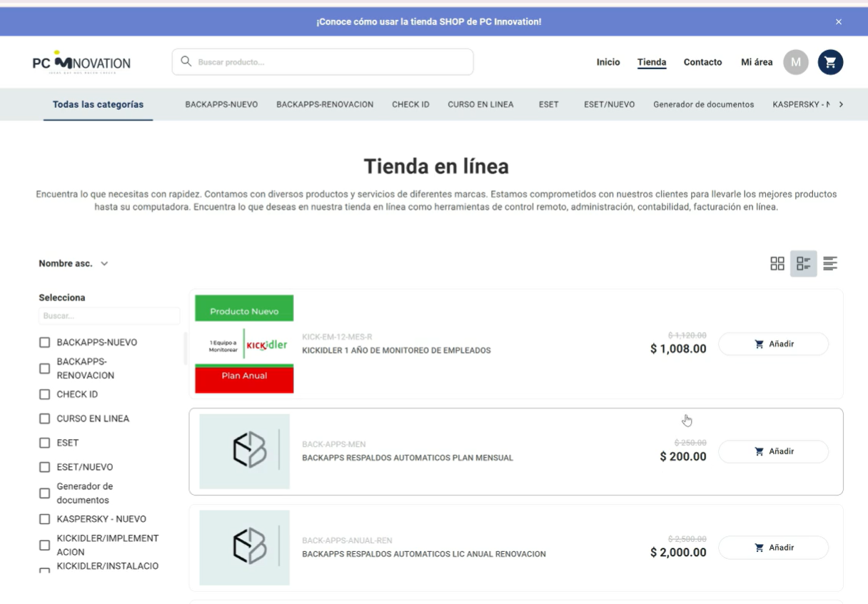This screenshot has width=868, height=604.
Task: Click the user avatar M icon
Action: click(795, 62)
